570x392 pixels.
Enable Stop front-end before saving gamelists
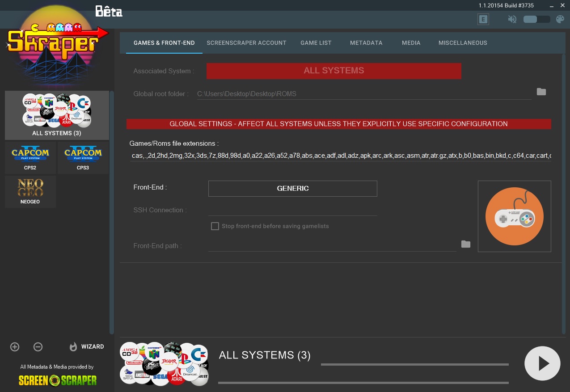point(215,226)
